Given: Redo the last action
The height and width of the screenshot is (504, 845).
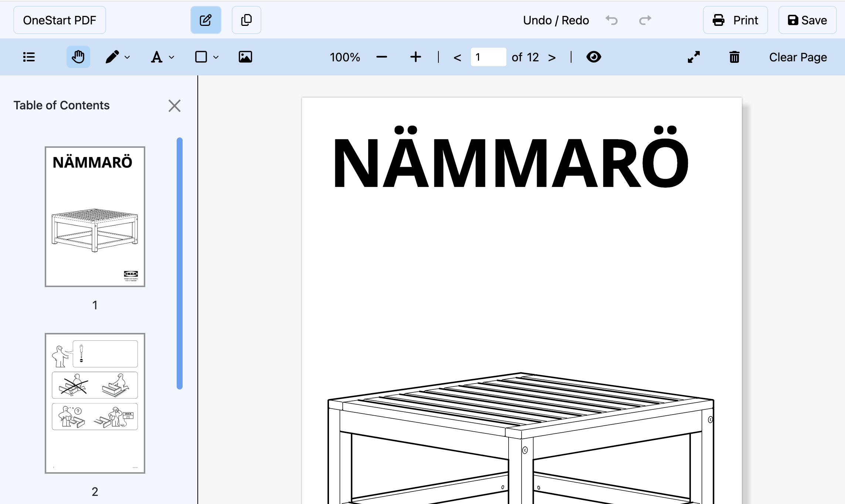Looking at the screenshot, I should point(645,20).
